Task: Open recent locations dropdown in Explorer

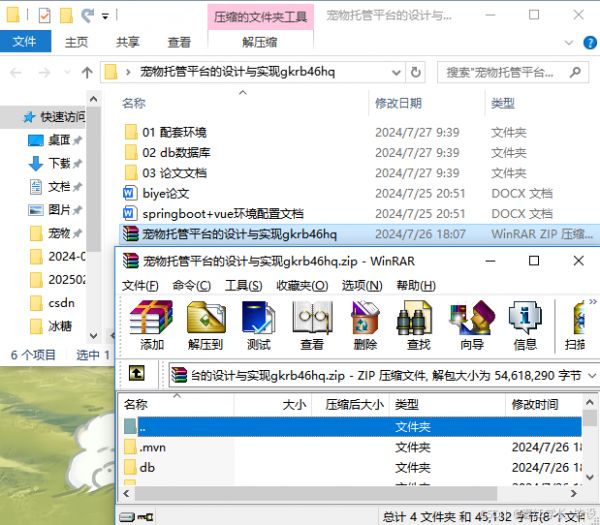Action: 67,72
